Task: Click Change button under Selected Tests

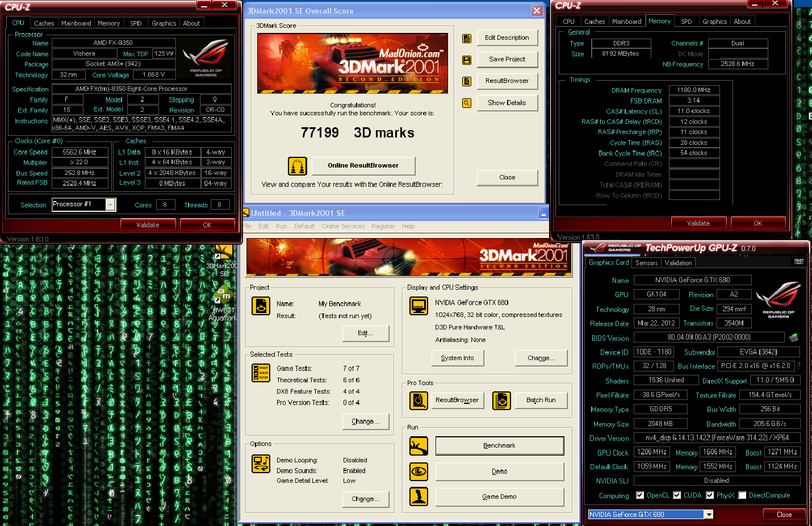Action: click(366, 421)
